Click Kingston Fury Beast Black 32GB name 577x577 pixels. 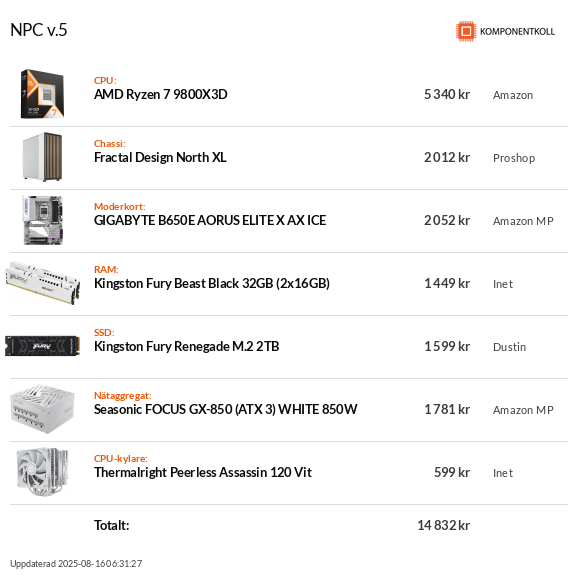point(212,283)
